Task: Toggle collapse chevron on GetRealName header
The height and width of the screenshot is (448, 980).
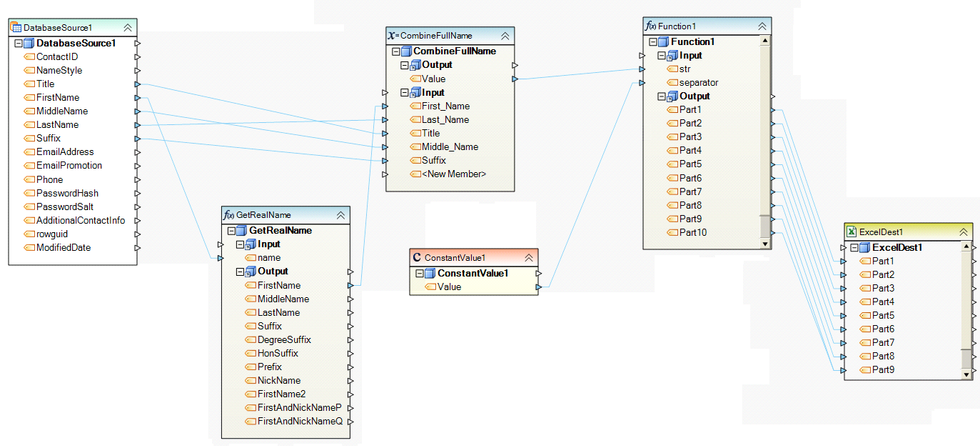Action: pyautogui.click(x=340, y=214)
